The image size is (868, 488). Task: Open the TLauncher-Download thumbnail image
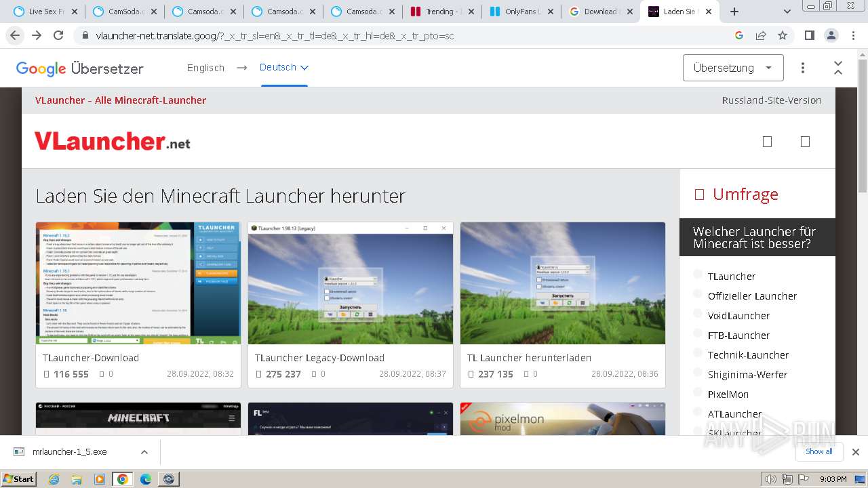138,283
